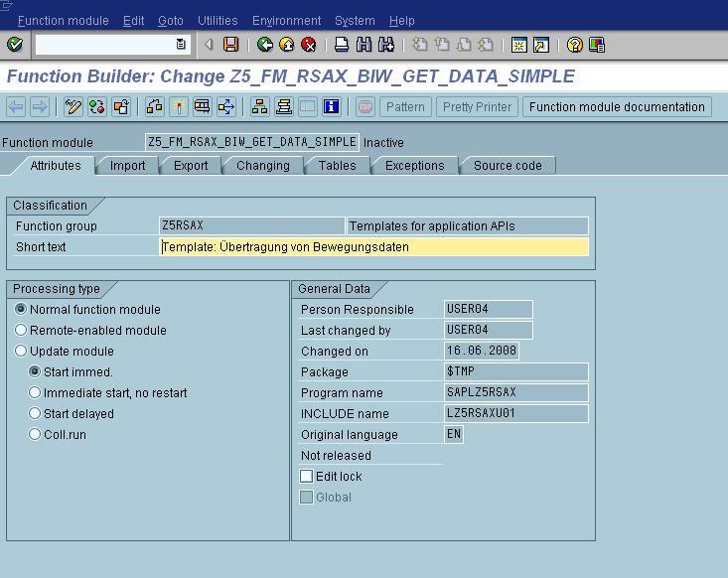Click the Find Next binoculars icon
The height and width of the screenshot is (578, 728).
385,45
